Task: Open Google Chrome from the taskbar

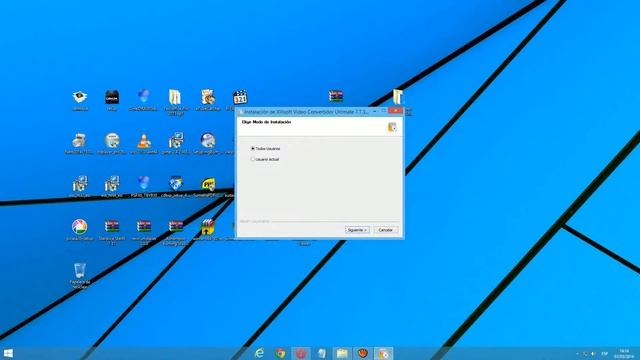Action: point(280,353)
